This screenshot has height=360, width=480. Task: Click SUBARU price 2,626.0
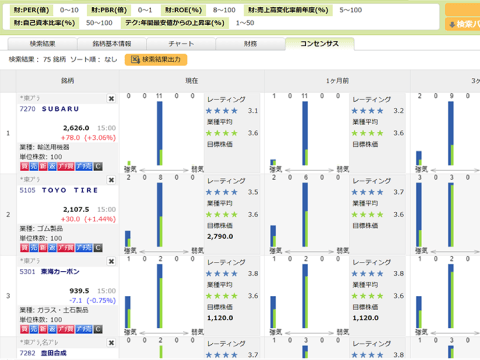point(76,128)
